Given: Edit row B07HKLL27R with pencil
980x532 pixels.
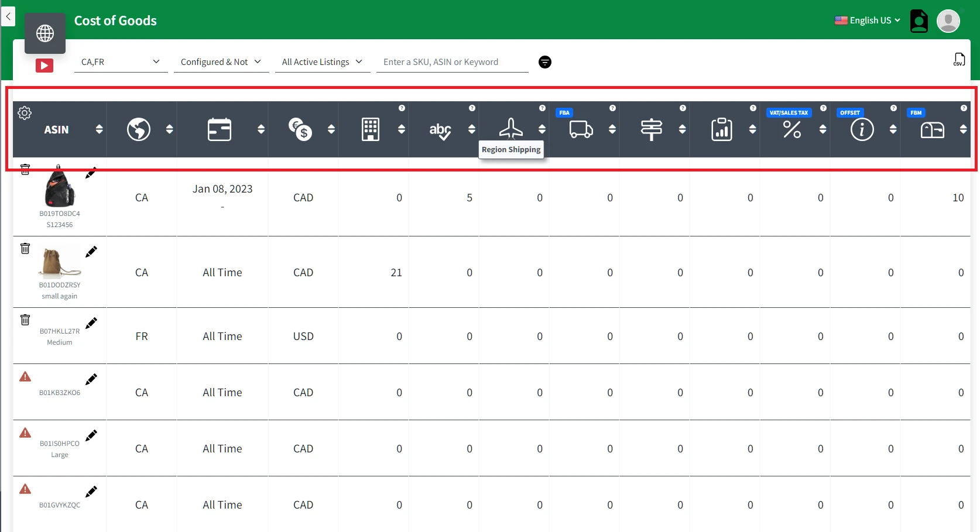Looking at the screenshot, I should pyautogui.click(x=91, y=324).
